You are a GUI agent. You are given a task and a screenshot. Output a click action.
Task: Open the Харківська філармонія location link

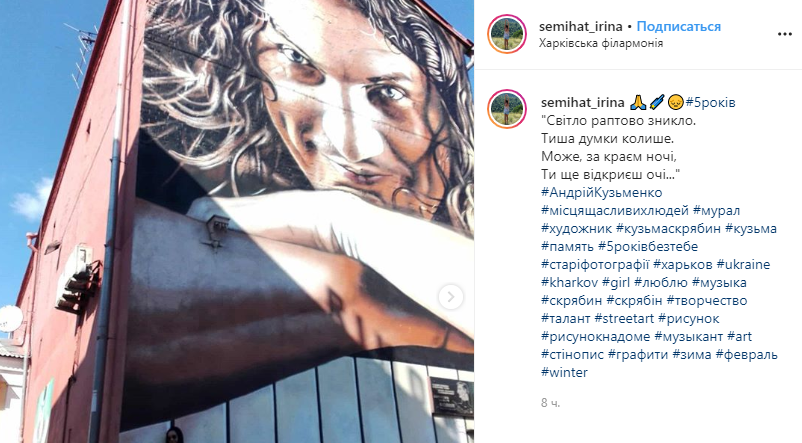pos(601,43)
